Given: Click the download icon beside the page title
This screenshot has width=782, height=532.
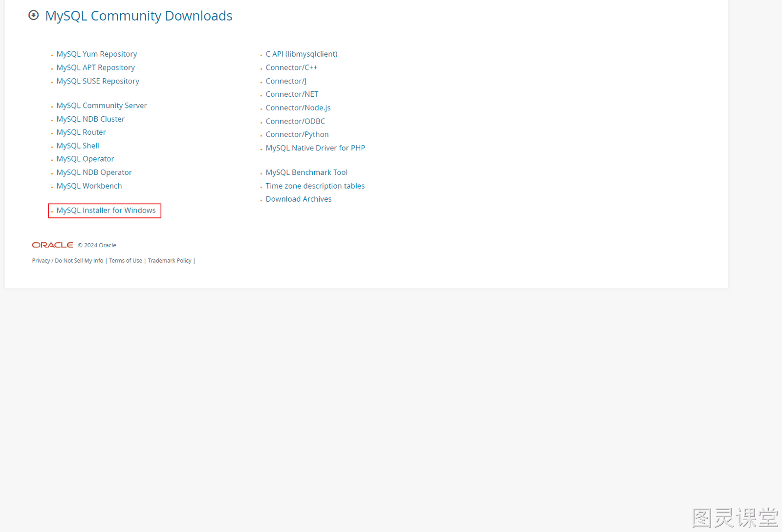Looking at the screenshot, I should (33, 15).
